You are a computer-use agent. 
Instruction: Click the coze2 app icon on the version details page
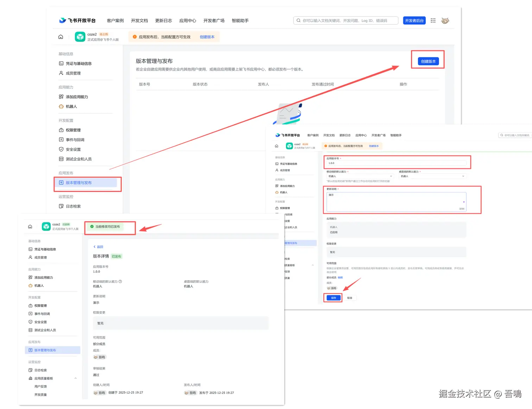point(46,227)
